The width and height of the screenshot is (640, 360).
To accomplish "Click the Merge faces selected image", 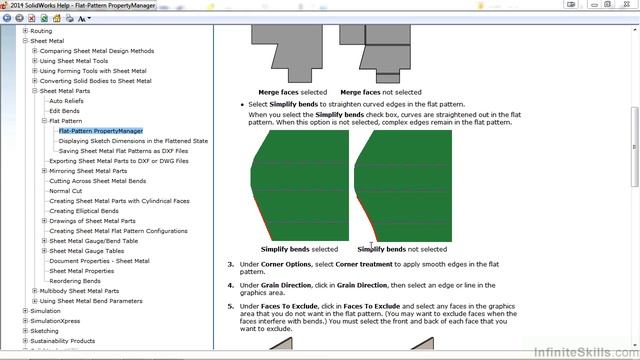I will click(287, 53).
